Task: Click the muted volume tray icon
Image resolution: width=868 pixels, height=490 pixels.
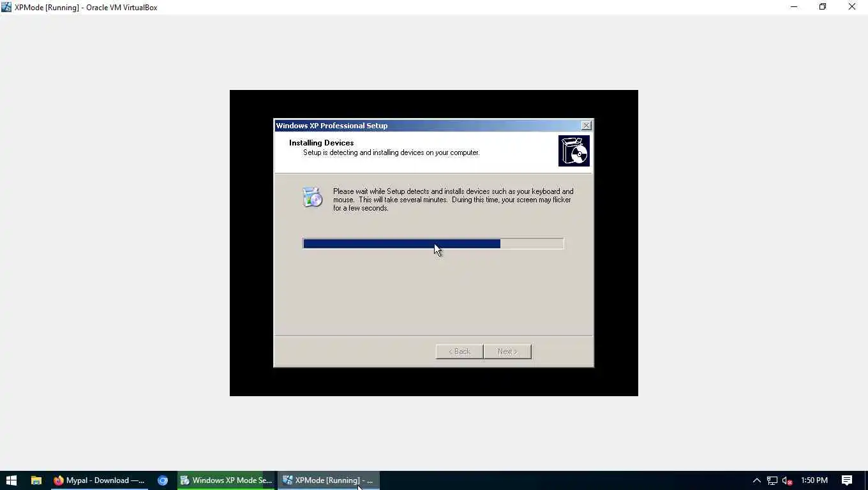Action: click(788, 480)
